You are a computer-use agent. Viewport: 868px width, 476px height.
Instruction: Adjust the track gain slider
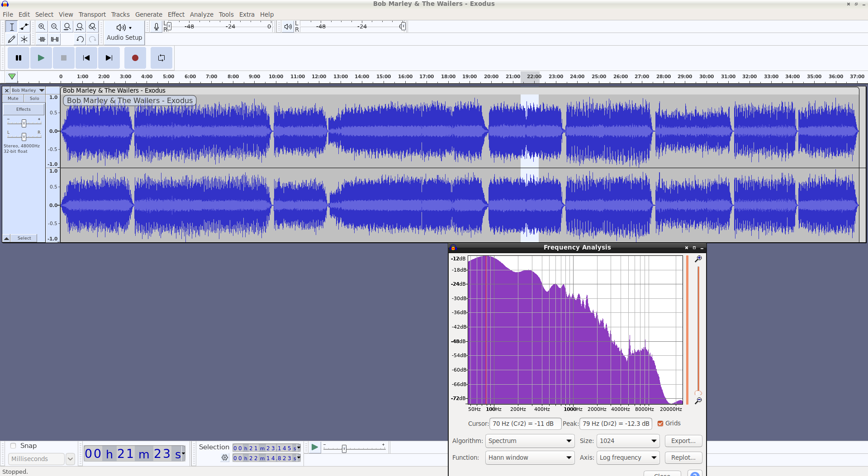coord(24,123)
